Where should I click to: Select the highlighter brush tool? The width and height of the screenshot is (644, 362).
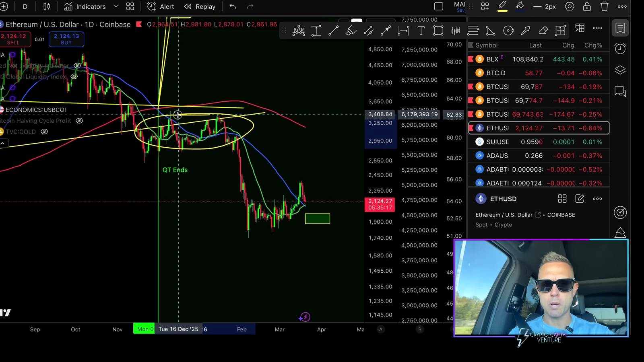351,31
